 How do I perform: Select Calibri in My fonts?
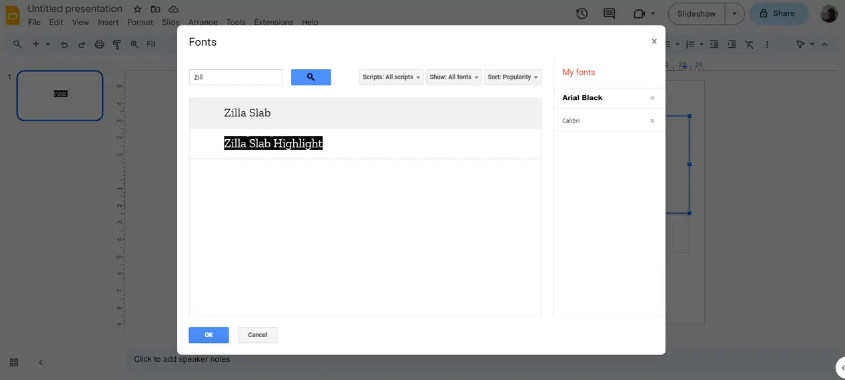(x=571, y=121)
